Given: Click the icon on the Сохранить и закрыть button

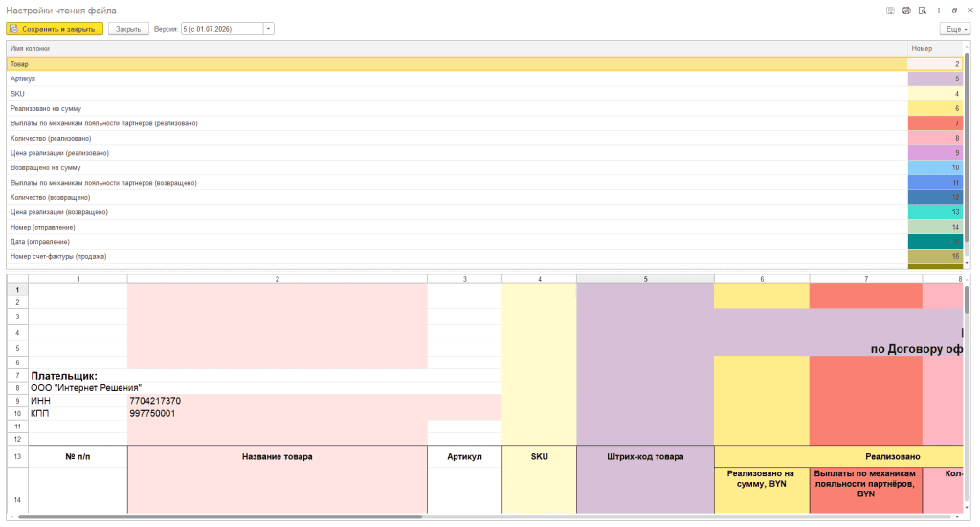Looking at the screenshot, I should pyautogui.click(x=13, y=29).
